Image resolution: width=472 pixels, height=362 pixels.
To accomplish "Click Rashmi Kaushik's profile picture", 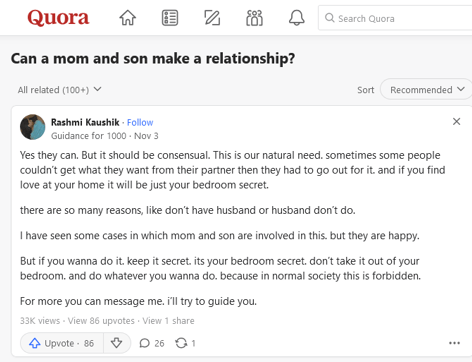I will click(x=32, y=127).
